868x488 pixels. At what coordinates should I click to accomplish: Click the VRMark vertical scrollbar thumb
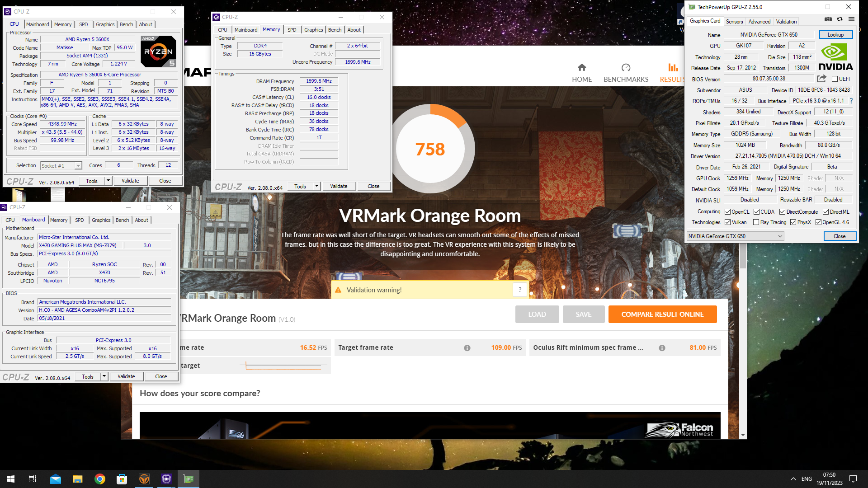[x=743, y=256]
